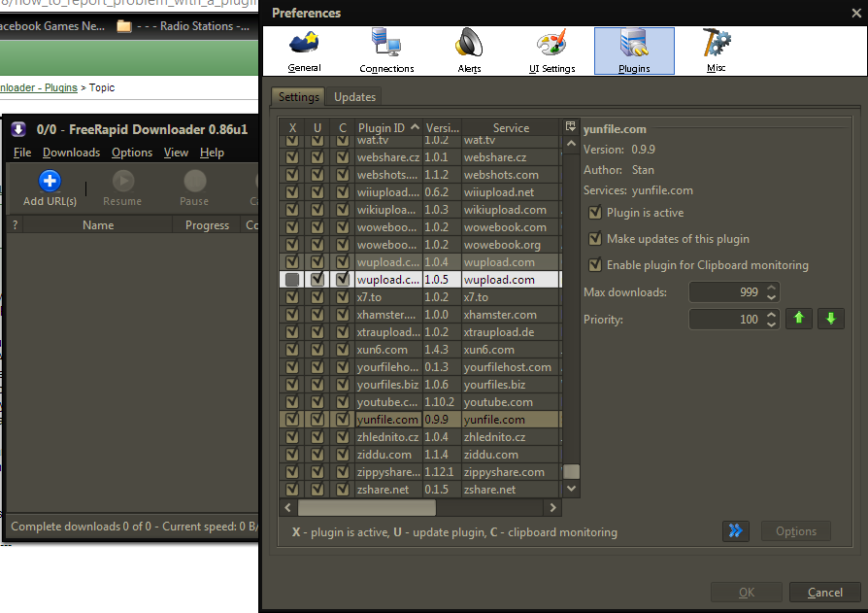This screenshot has width=868, height=613.
Task: Switch to the Updates tab
Action: click(x=354, y=97)
